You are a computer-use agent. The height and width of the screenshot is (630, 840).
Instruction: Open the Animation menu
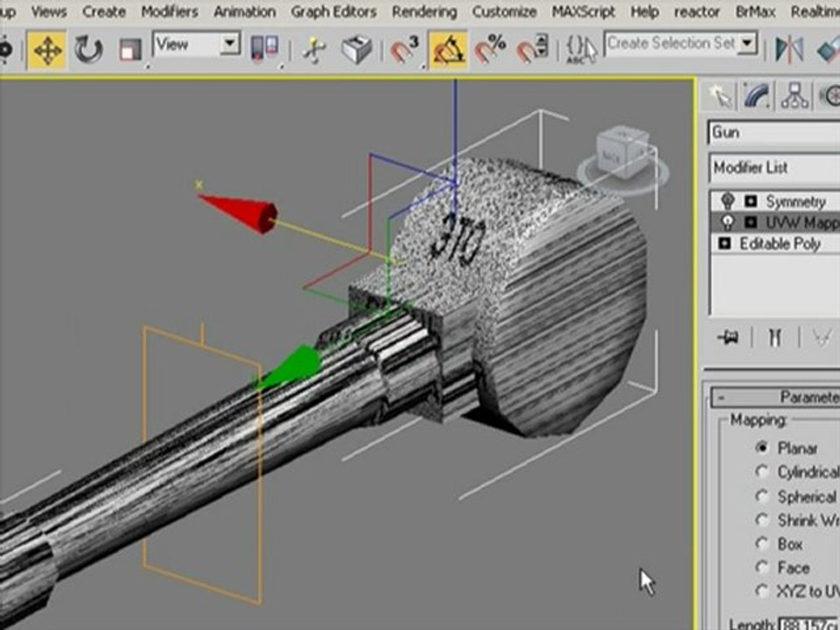click(245, 11)
